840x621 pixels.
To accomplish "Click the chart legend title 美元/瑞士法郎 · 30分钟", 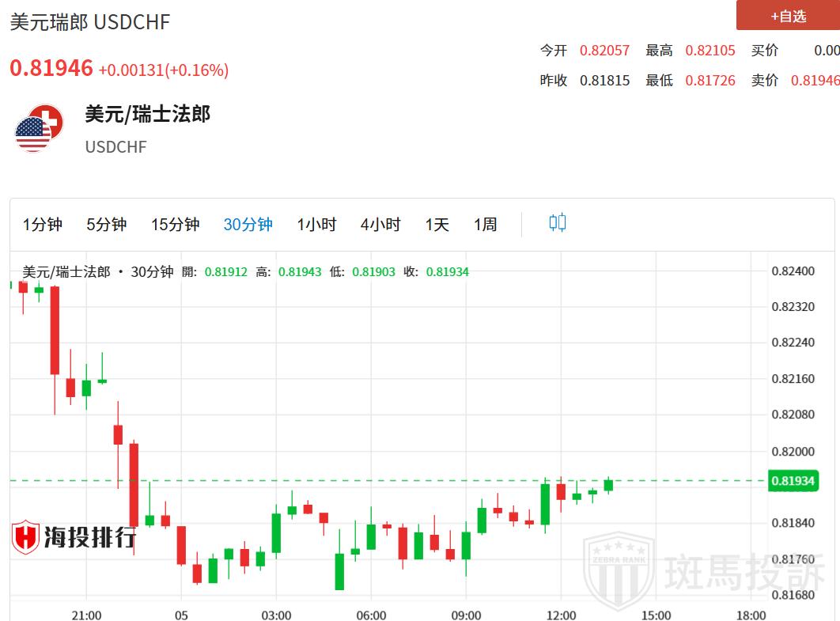I will (98, 272).
